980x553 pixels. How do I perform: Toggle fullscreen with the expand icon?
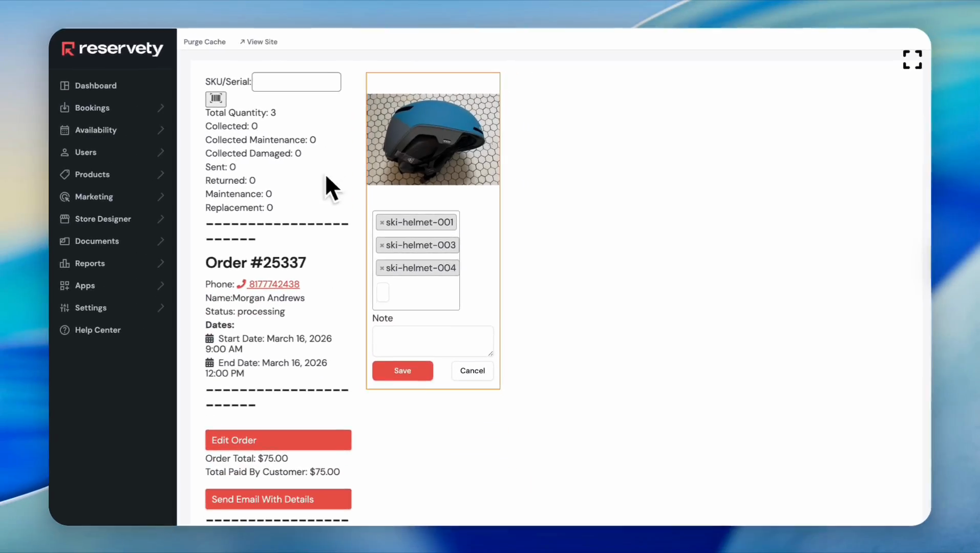(x=912, y=59)
